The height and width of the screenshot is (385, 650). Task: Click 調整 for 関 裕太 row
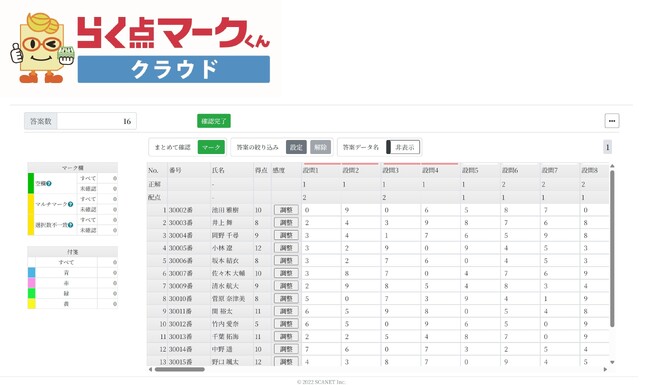pyautogui.click(x=286, y=311)
